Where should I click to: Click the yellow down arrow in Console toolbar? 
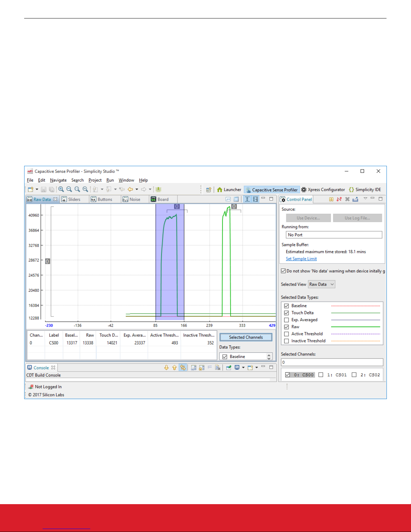[x=166, y=368]
